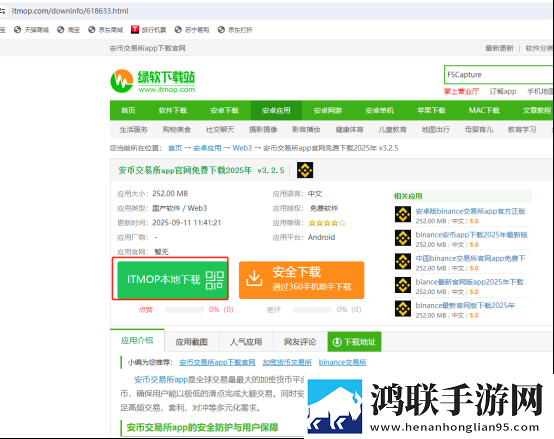Open the 安卓应用 navigation menu item
554x439 pixels.
tap(276, 110)
